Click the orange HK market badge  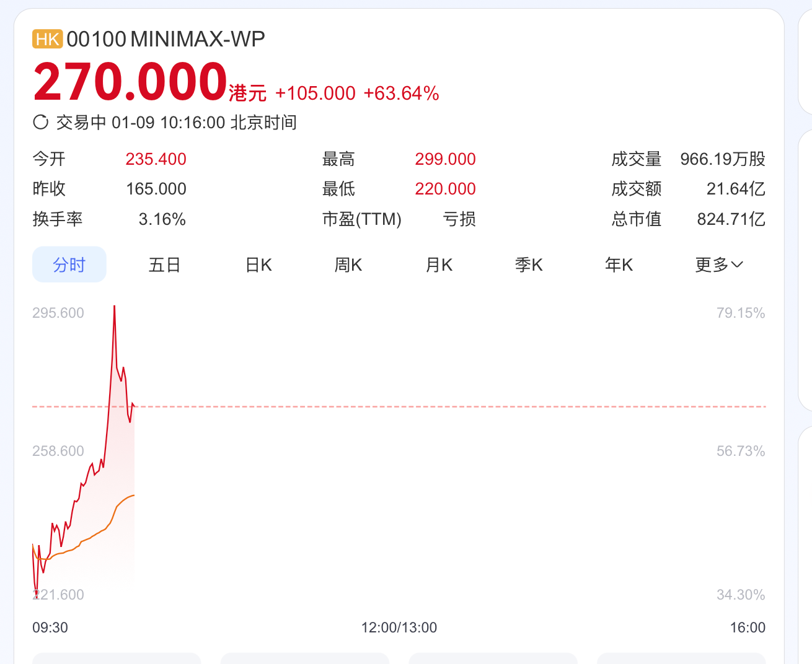pos(47,40)
